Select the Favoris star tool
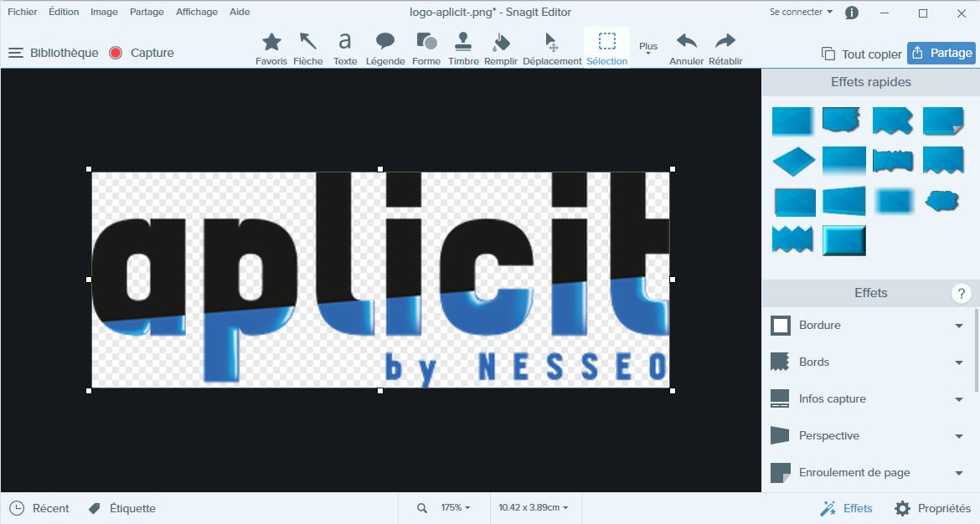Viewport: 980px width, 524px height. 271,49
